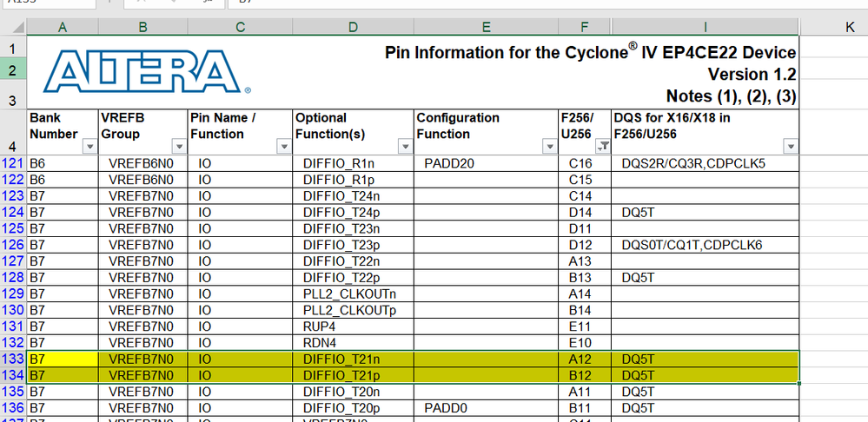Click the 'B11' pin cell
868x422 pixels.
coord(585,408)
